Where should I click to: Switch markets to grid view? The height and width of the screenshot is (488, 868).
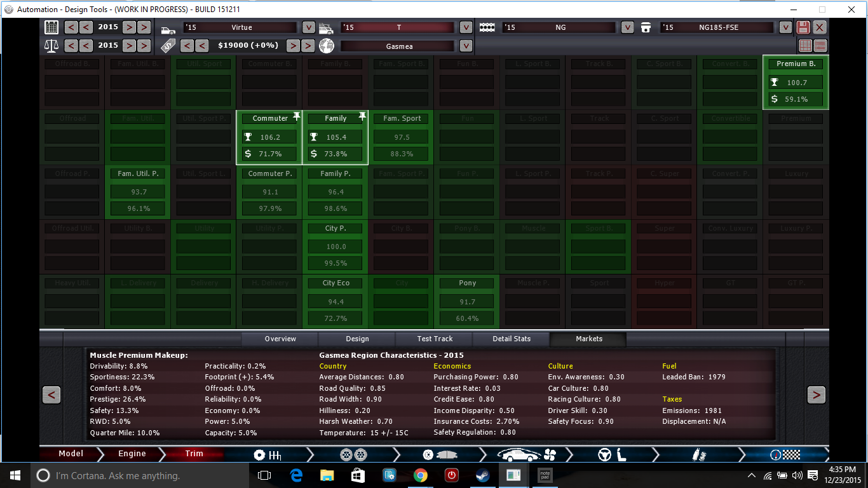pos(805,46)
